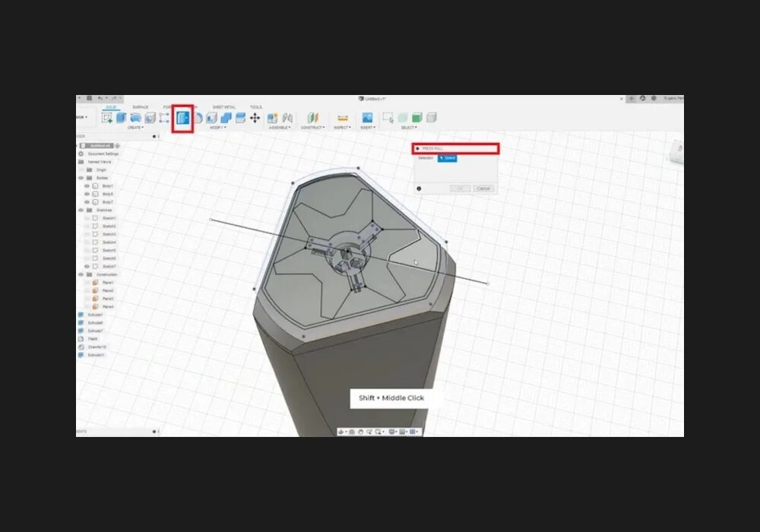Image resolution: width=760 pixels, height=532 pixels.
Task: Click the Save icon in title bar
Action: pos(89,98)
